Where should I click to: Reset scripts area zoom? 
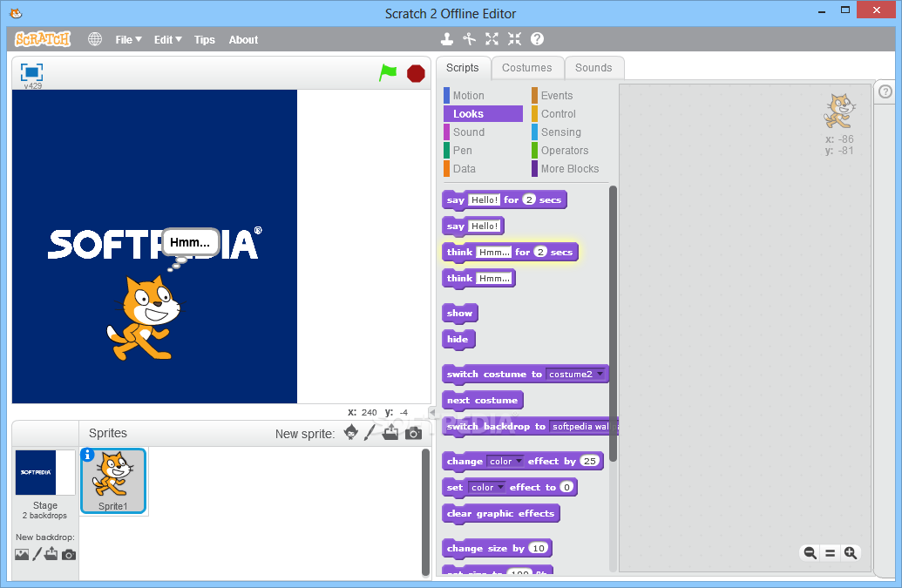tap(830, 553)
